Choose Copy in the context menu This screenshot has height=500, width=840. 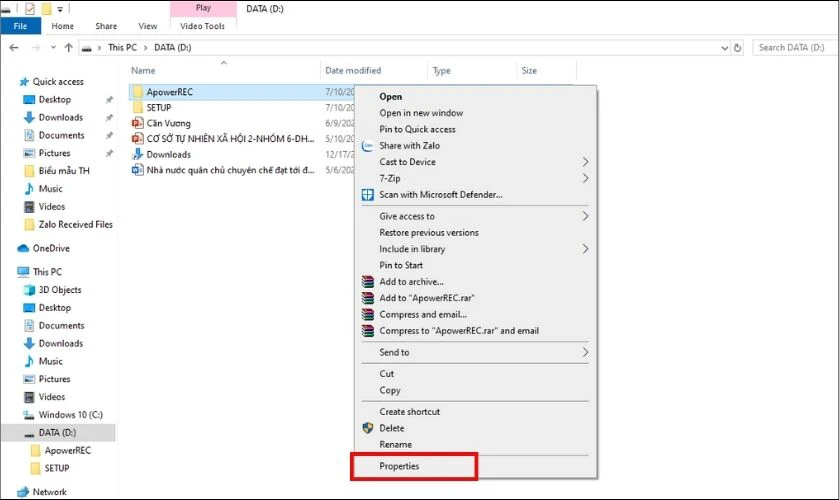coord(389,390)
